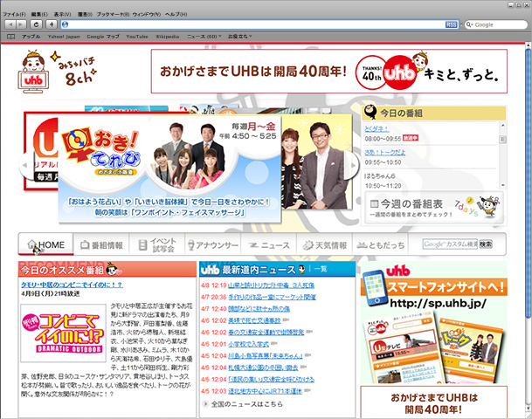Open the 一覧 news list link

tap(321, 269)
